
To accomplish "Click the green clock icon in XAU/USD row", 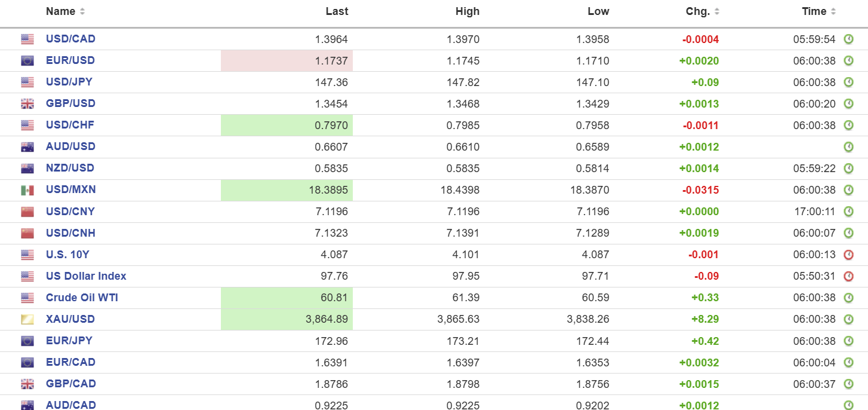I will click(848, 319).
